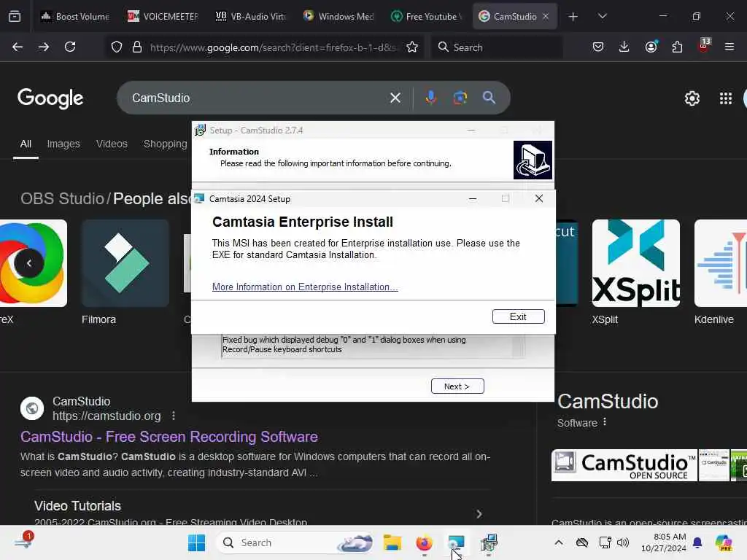Show site security padlock info
Screen dimensions: 747x560
pos(137,47)
